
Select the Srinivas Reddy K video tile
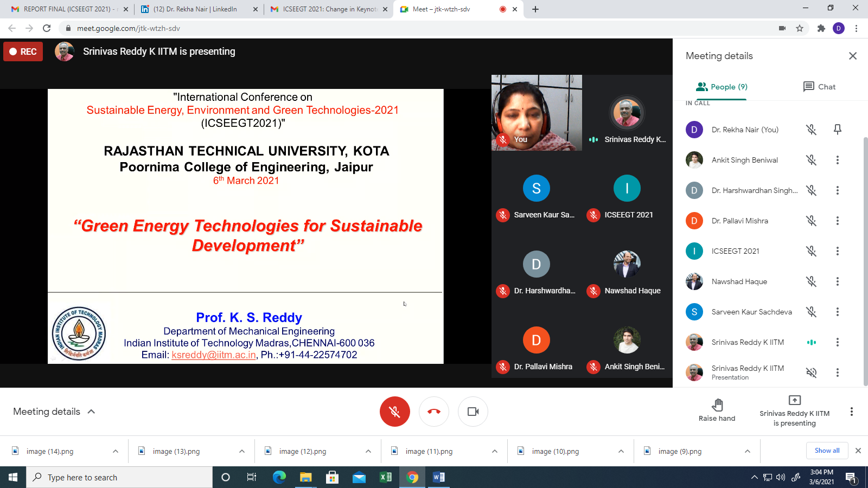[627, 113]
